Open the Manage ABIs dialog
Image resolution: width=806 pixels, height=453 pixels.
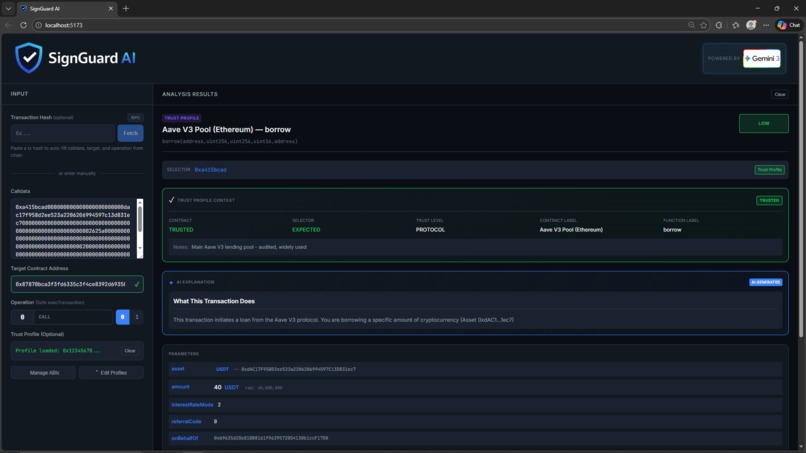pyautogui.click(x=43, y=373)
